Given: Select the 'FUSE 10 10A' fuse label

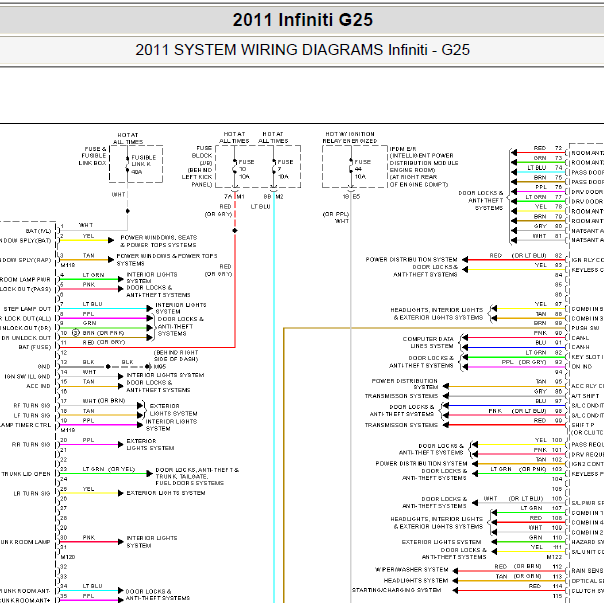Looking at the screenshot, I should (x=246, y=169).
